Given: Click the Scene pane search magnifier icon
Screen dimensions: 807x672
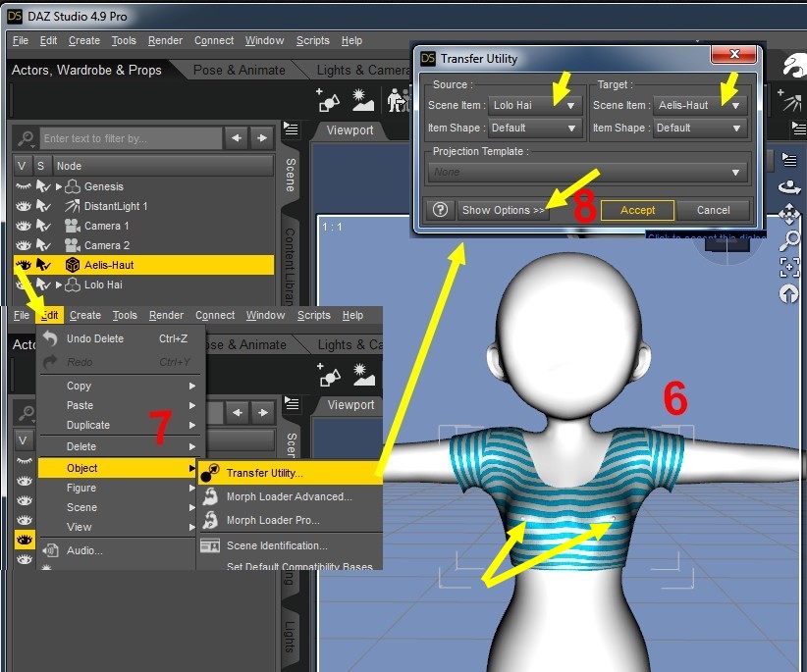Looking at the screenshot, I should click(x=26, y=137).
